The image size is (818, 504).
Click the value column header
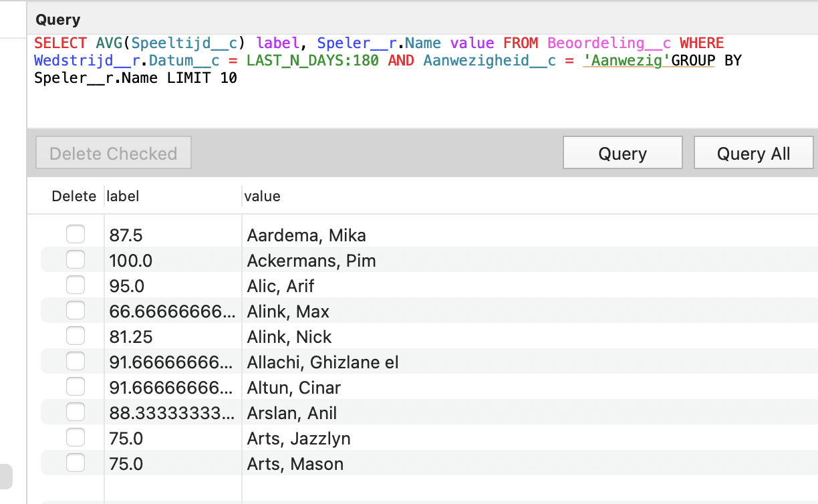point(263,196)
